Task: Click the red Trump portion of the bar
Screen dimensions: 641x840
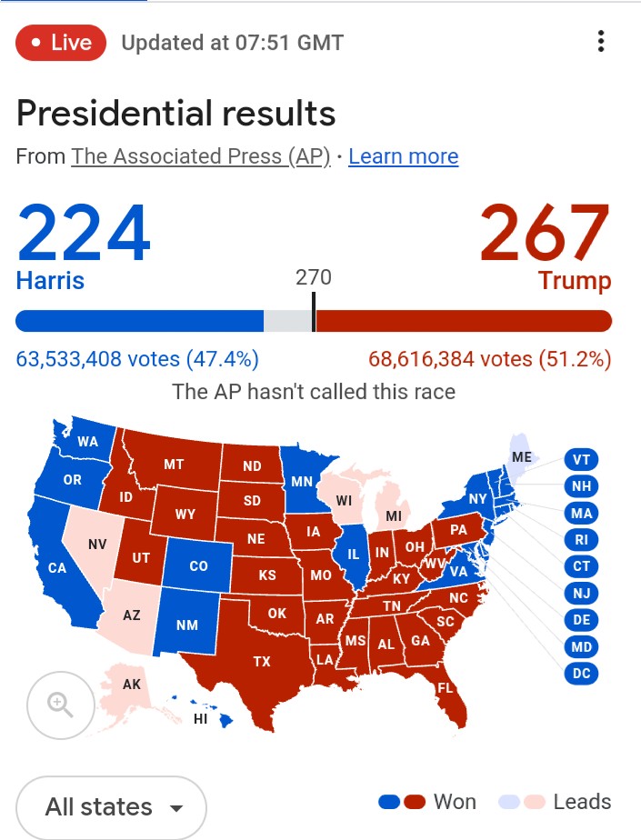Action: 464,321
